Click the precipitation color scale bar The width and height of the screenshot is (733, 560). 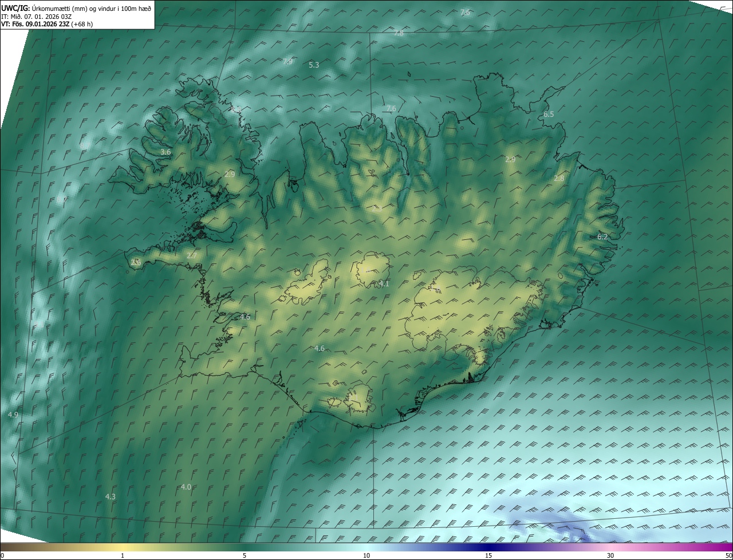(x=366, y=547)
